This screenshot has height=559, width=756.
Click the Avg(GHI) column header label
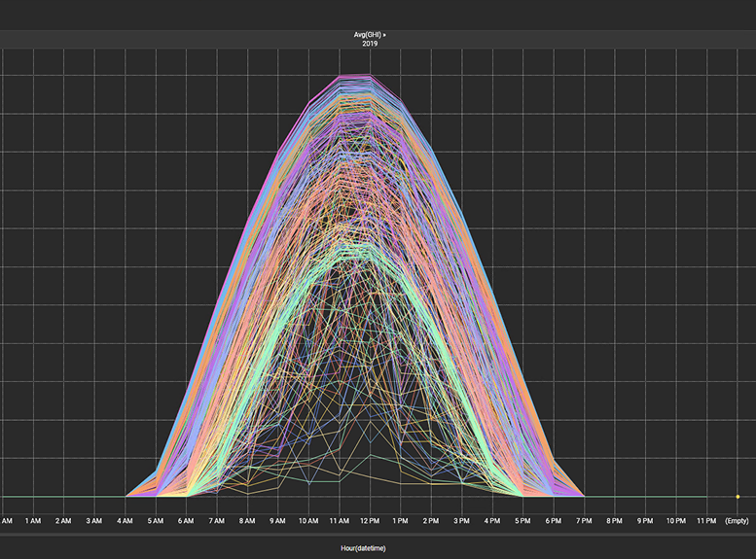point(370,35)
